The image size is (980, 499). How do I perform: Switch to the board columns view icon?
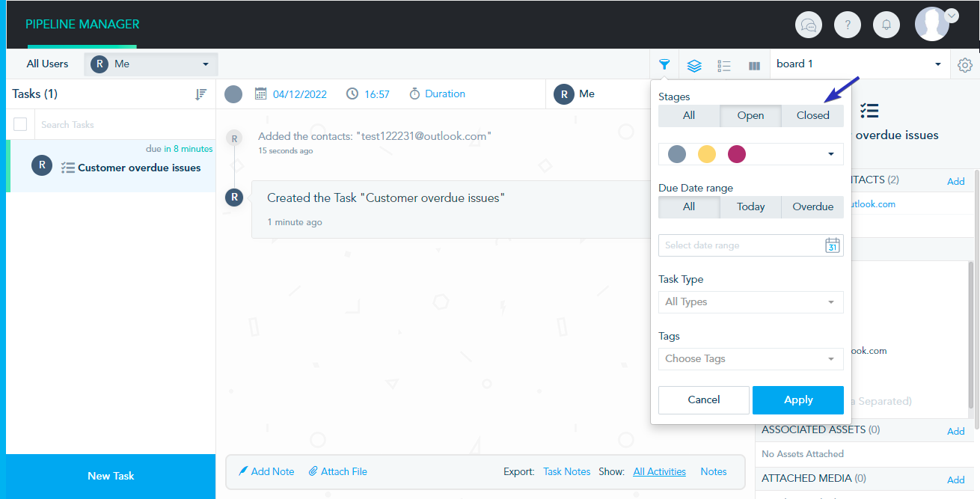[x=754, y=66]
